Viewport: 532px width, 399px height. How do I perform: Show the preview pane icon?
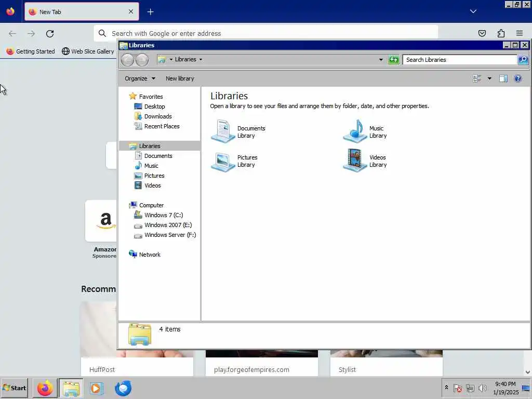503,79
